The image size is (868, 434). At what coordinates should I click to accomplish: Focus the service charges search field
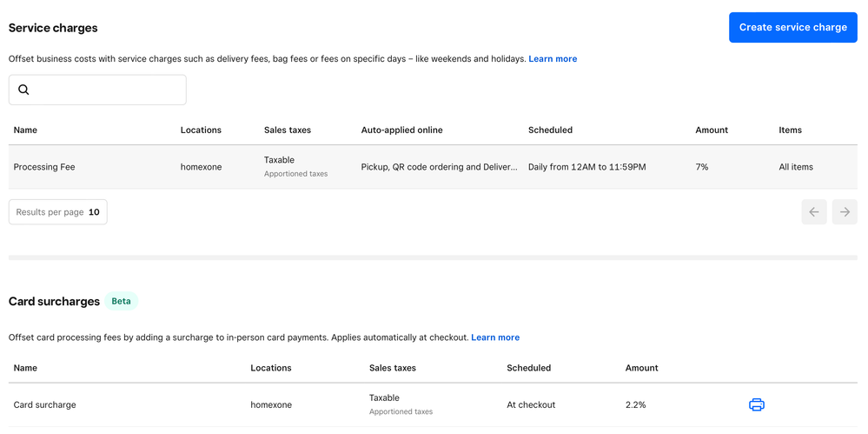pyautogui.click(x=106, y=90)
